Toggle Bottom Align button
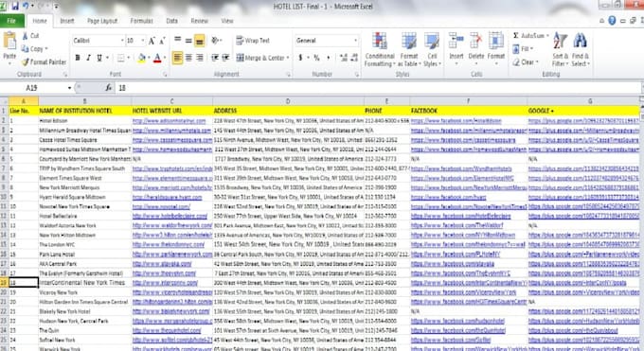The width and height of the screenshot is (644, 351). pyautogui.click(x=199, y=41)
